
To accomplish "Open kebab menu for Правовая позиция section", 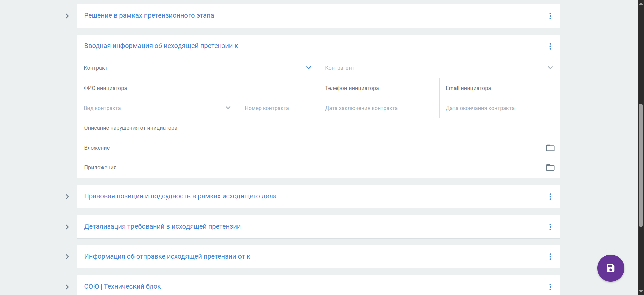I will (x=550, y=197).
